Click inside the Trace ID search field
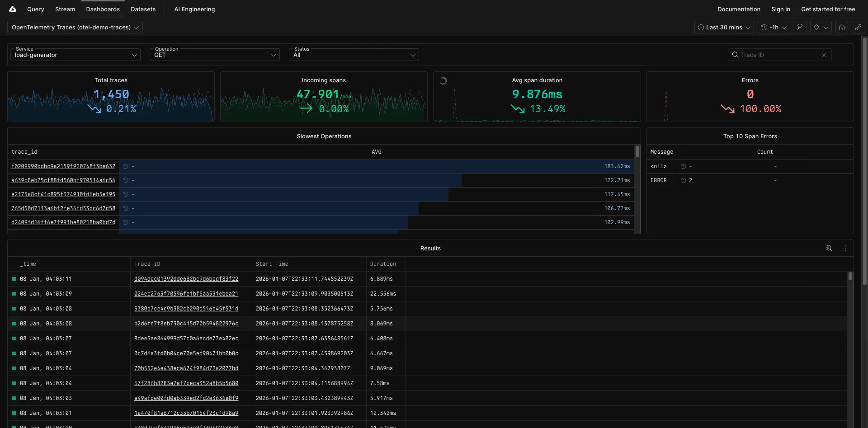Image resolution: width=868 pixels, height=428 pixels. [x=778, y=55]
